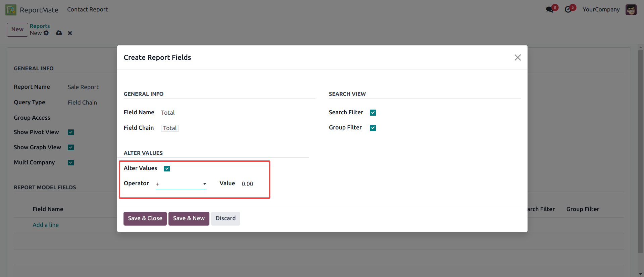Uncheck the Search Filter checkbox
Viewport: 644px width, 277px height.
pos(373,113)
